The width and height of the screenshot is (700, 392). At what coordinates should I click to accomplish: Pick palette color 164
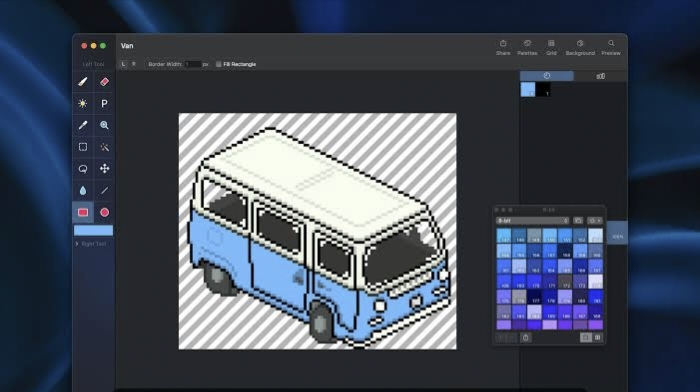pyautogui.click(x=550, y=266)
